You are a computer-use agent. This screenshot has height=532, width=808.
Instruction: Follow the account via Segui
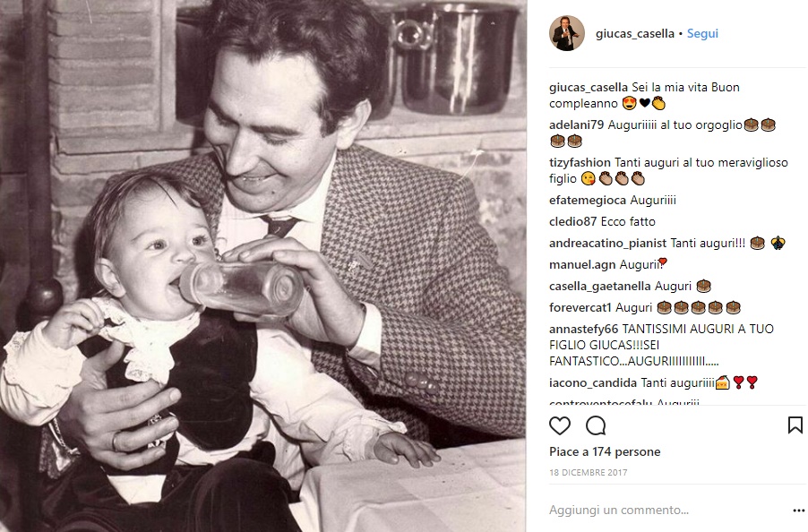pos(702,33)
